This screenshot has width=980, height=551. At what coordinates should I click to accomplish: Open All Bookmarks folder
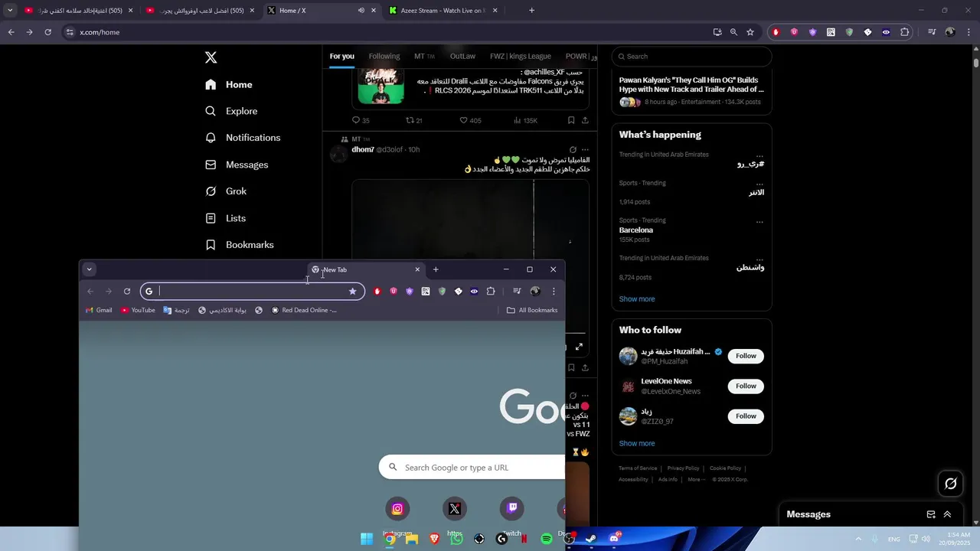532,311
